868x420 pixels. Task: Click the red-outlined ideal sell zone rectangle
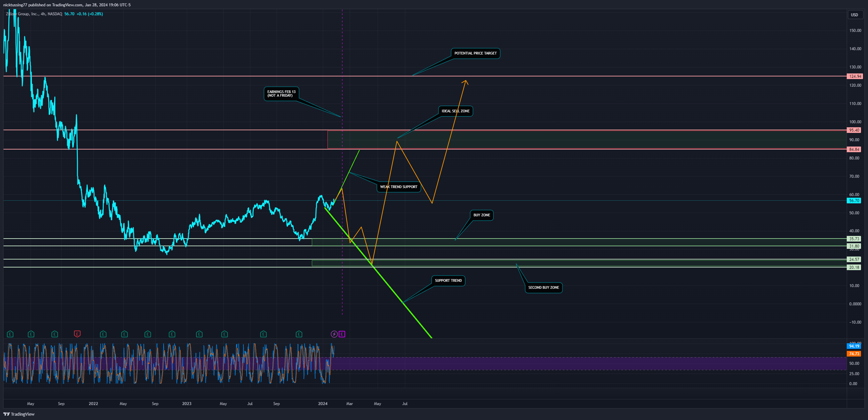(587, 140)
